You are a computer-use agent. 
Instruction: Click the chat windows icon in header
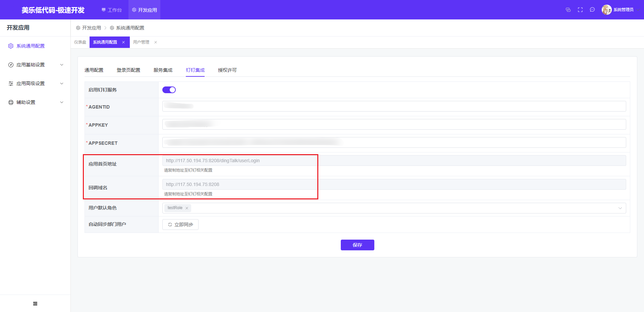[568, 10]
